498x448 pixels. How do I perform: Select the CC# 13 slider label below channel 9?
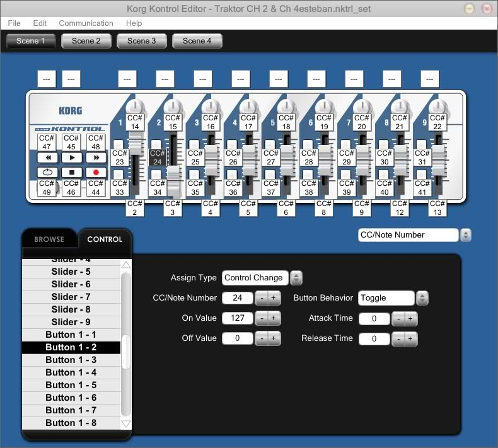pos(437,208)
